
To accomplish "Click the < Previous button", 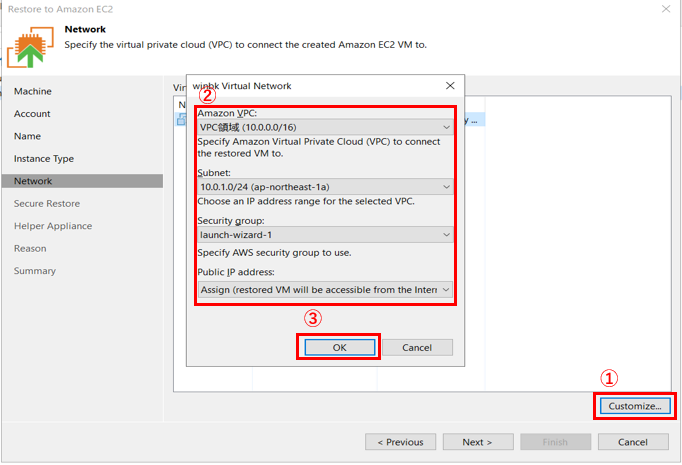I will (400, 442).
